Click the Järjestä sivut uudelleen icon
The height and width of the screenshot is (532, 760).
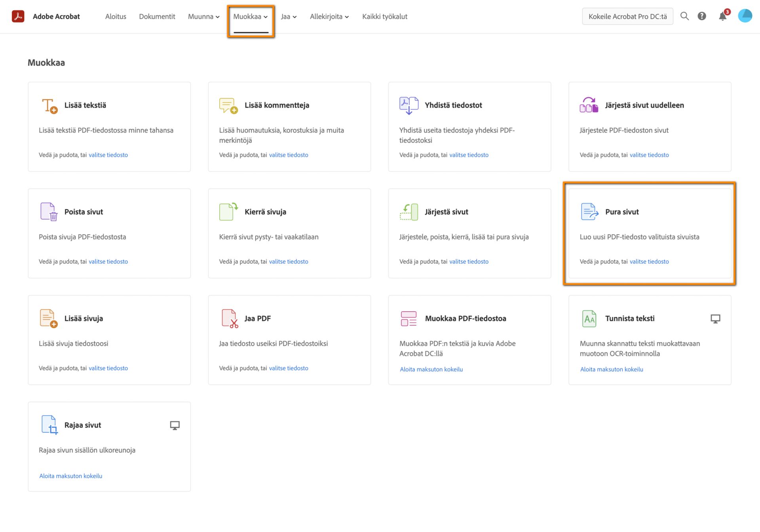point(589,105)
